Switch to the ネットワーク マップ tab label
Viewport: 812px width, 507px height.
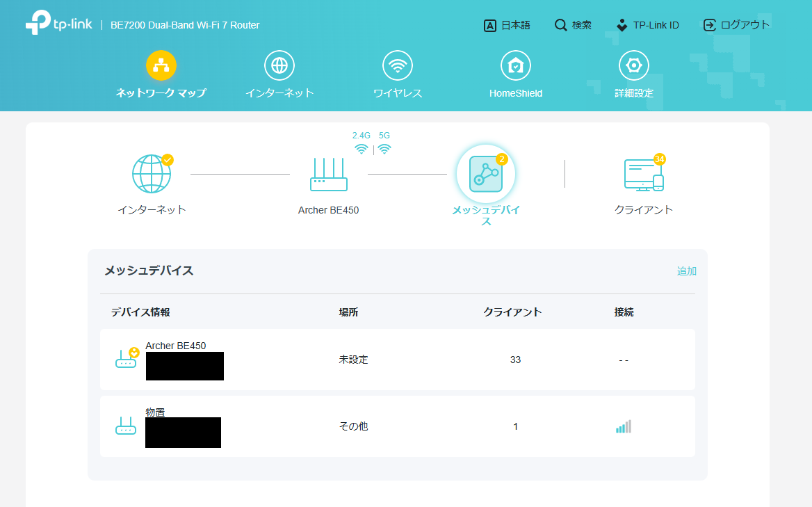coord(161,93)
